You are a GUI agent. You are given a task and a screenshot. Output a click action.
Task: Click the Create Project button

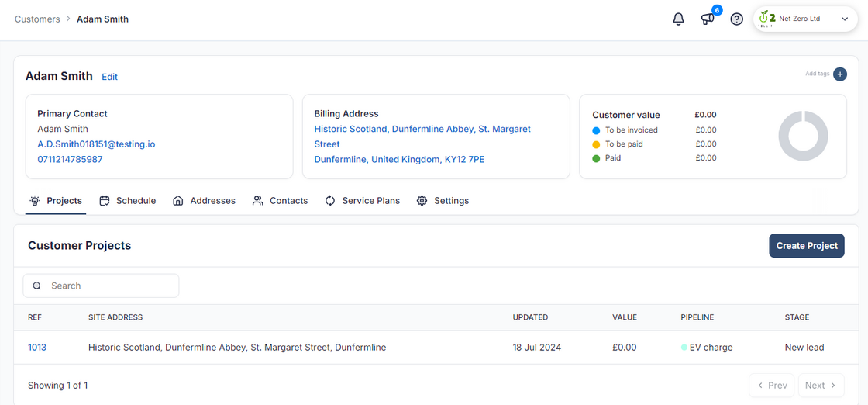point(806,246)
